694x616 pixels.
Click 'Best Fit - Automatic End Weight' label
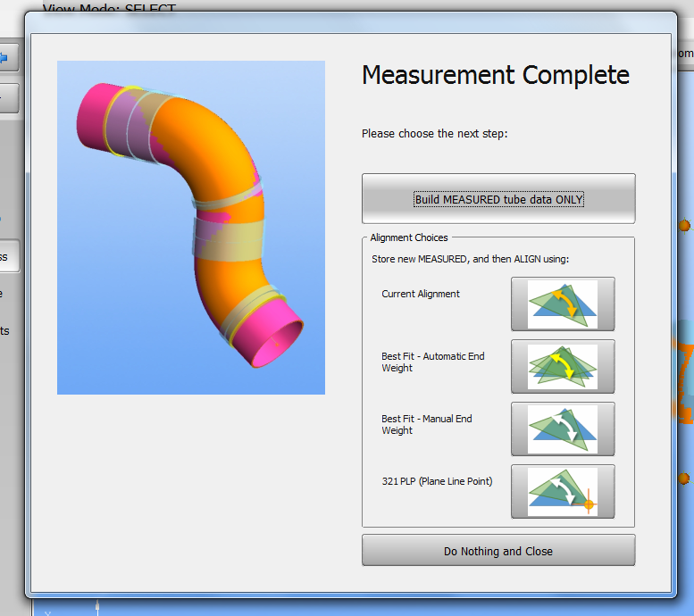tap(432, 362)
